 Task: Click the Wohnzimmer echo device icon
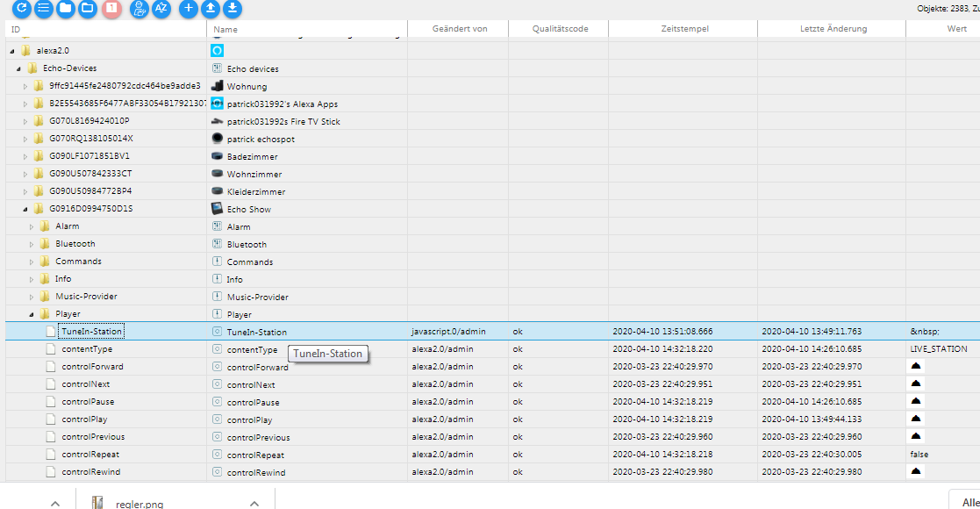click(x=217, y=173)
